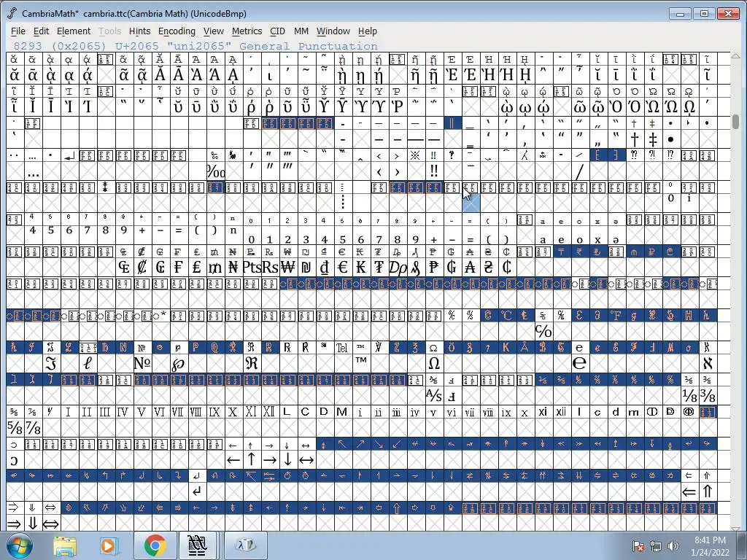Select the trademark ™ glyph cell
Screen dimensions: 747x560
tap(360, 363)
